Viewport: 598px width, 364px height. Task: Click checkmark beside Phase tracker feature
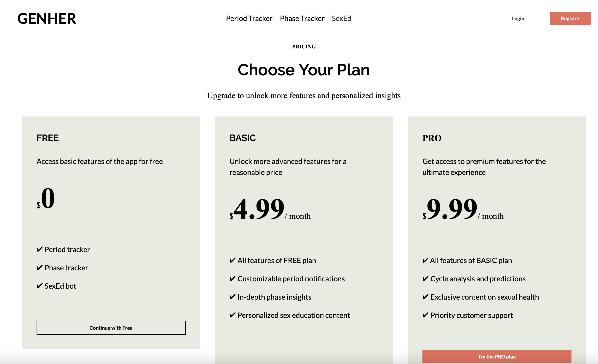coord(40,267)
